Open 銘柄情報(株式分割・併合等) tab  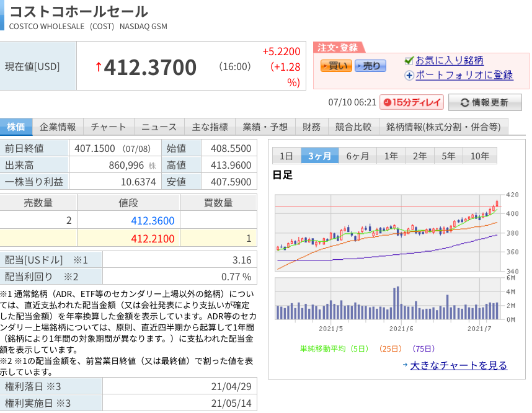443,127
